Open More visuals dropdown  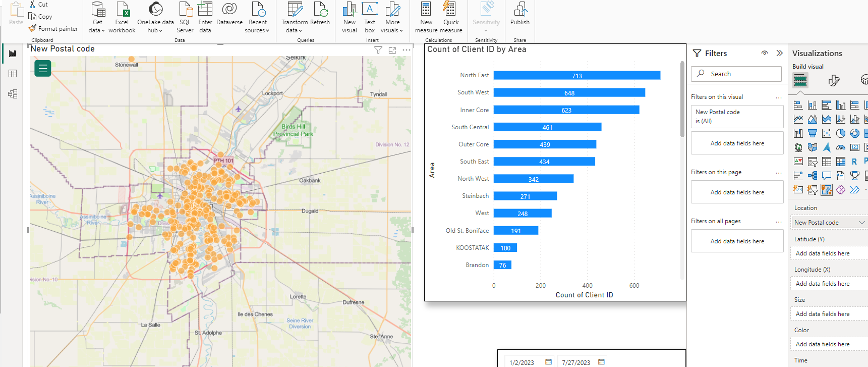point(392,18)
